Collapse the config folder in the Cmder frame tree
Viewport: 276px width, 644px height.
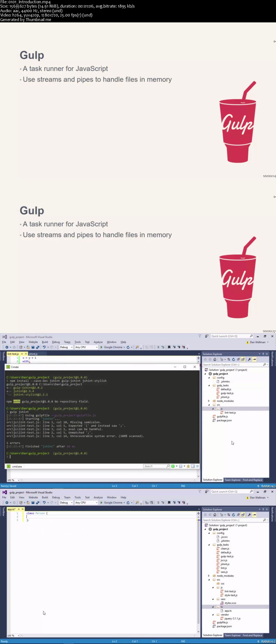[x=209, y=378]
